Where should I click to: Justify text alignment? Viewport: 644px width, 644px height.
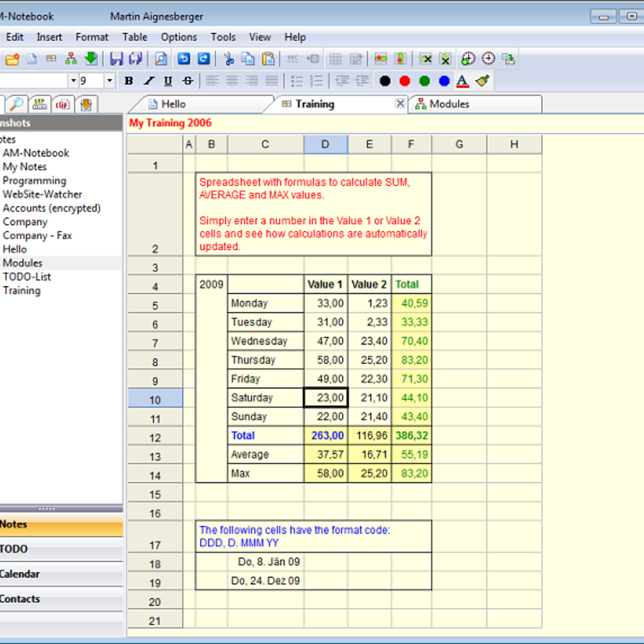pos(272,81)
